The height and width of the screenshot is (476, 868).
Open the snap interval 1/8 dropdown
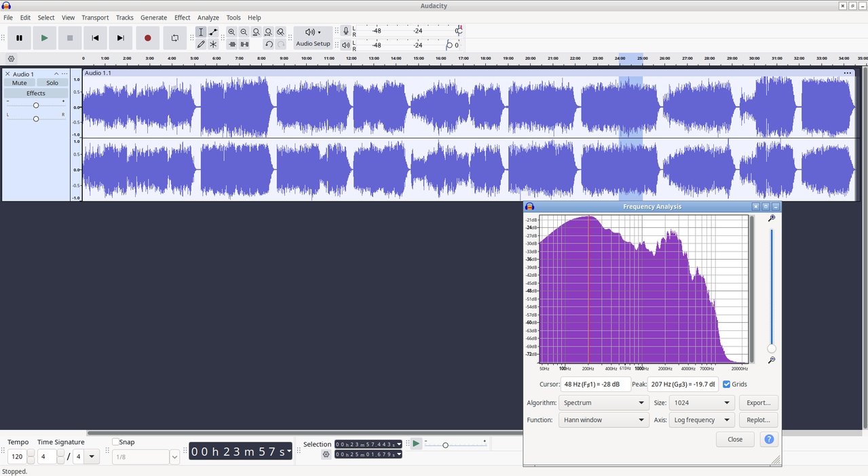click(x=174, y=457)
